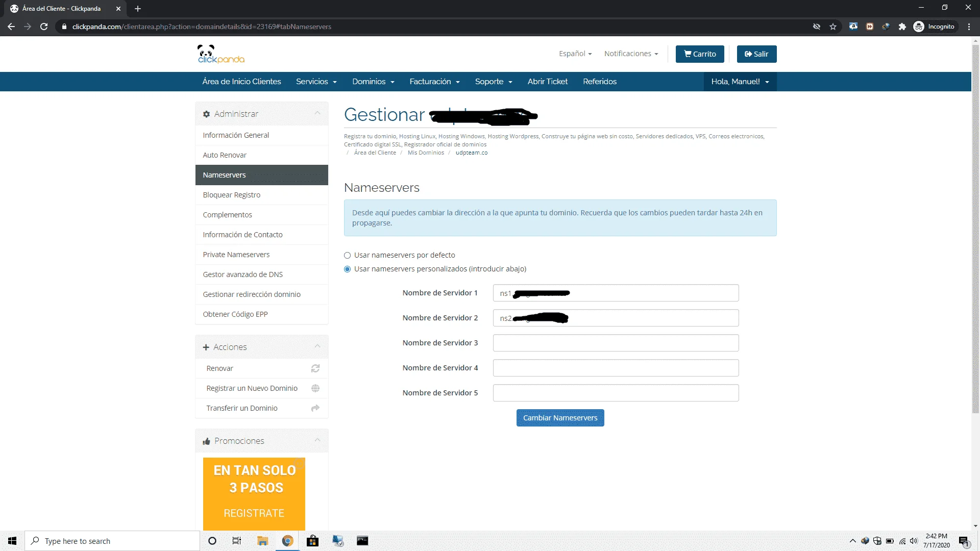
Task: Open Task View in taskbar
Action: [x=237, y=541]
